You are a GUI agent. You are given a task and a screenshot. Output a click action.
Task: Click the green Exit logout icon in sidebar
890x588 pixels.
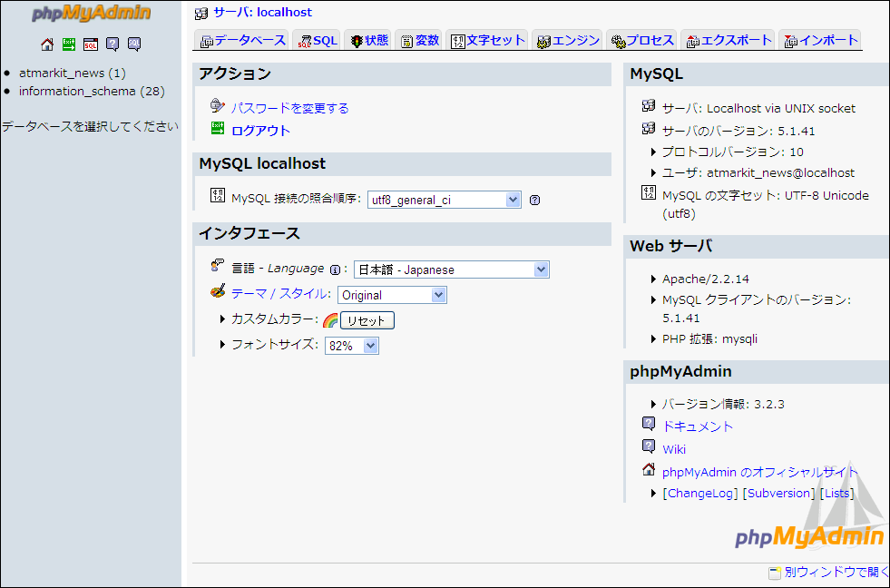click(69, 44)
